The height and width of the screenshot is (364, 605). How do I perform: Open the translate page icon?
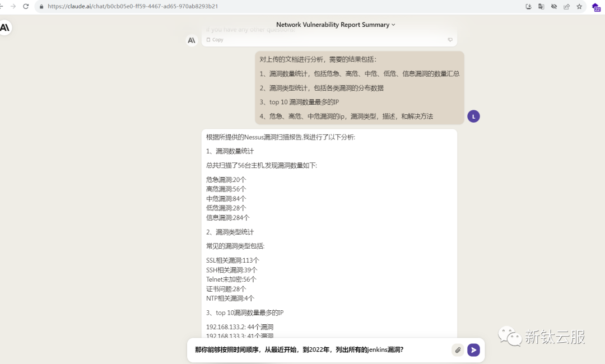point(541,7)
